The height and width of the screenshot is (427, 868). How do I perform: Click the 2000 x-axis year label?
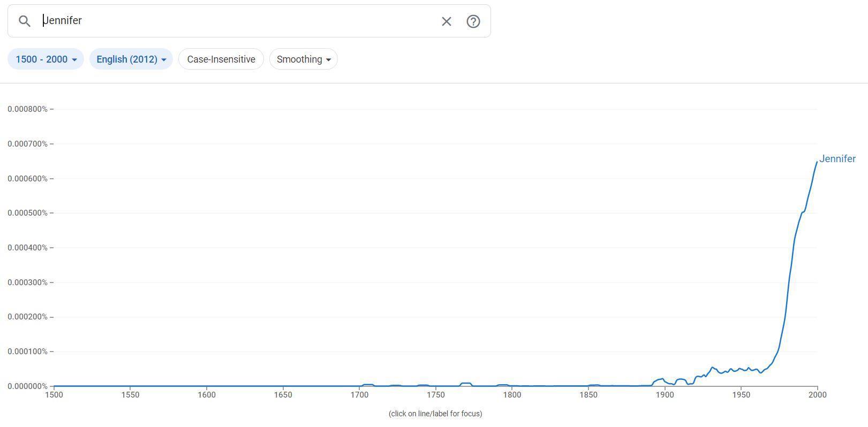coord(817,395)
